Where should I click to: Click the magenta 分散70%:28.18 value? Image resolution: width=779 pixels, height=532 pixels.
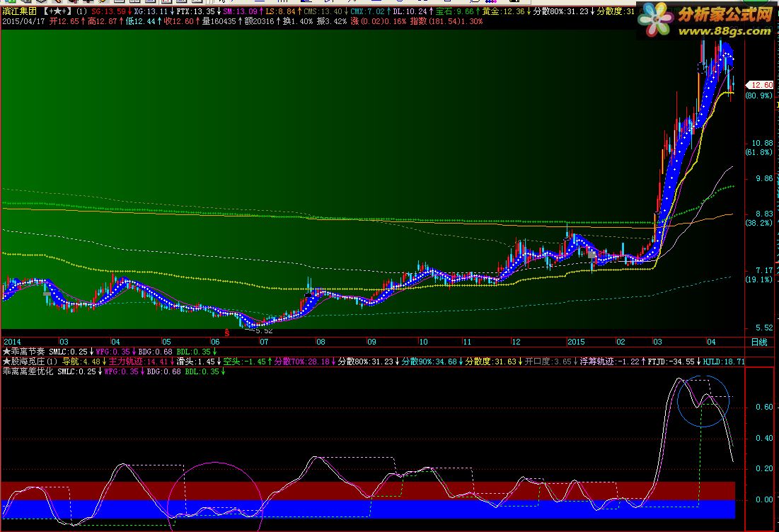pos(302,362)
